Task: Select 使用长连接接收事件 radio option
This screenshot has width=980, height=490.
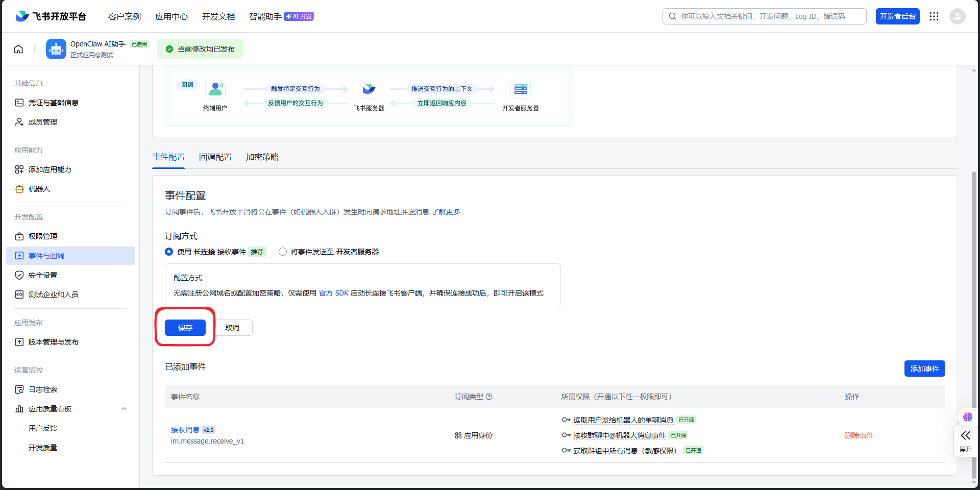Action: click(x=169, y=252)
